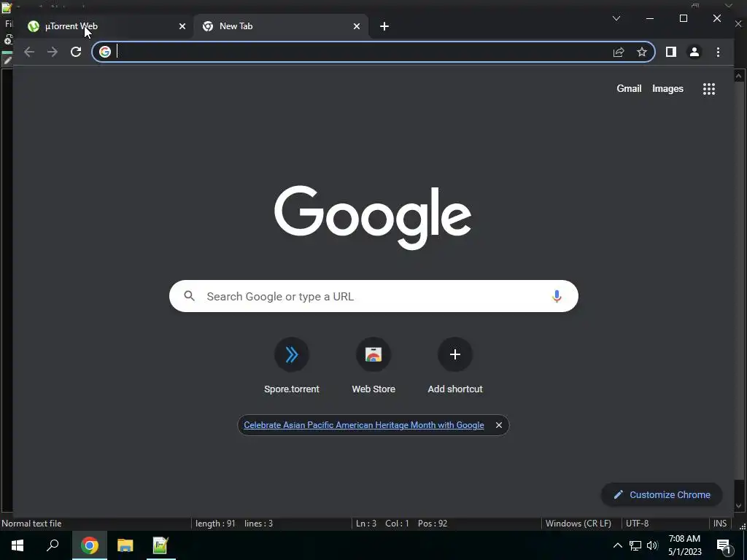Viewport: 747px width, 560px height.
Task: Toggle INS mode in Notepad++ status bar
Action: point(720,524)
